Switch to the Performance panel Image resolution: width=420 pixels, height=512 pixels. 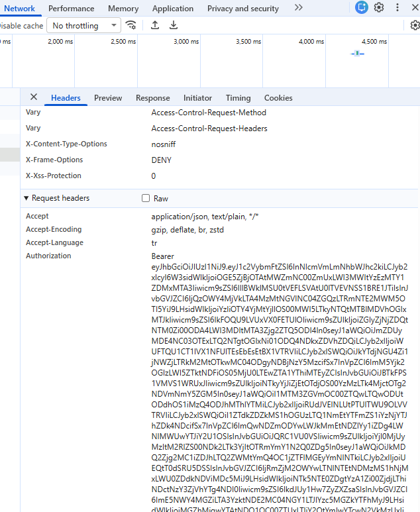(x=71, y=9)
